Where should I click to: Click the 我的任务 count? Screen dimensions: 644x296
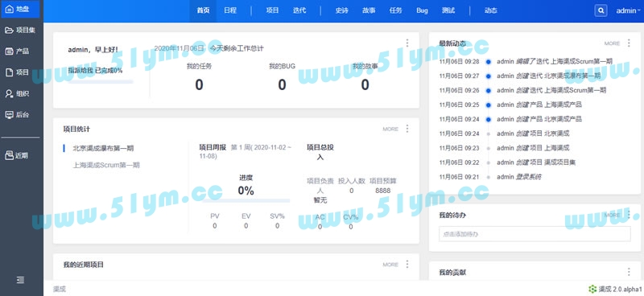[199, 85]
